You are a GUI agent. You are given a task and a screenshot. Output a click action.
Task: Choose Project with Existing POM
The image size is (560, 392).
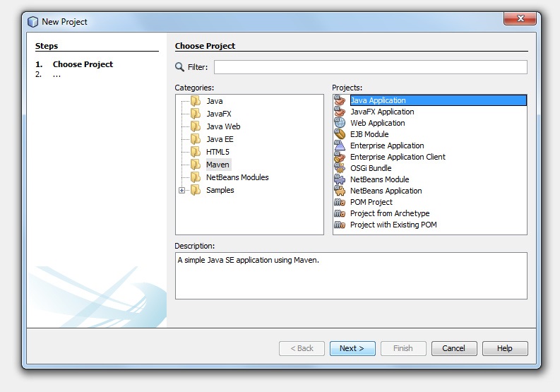[x=393, y=225]
